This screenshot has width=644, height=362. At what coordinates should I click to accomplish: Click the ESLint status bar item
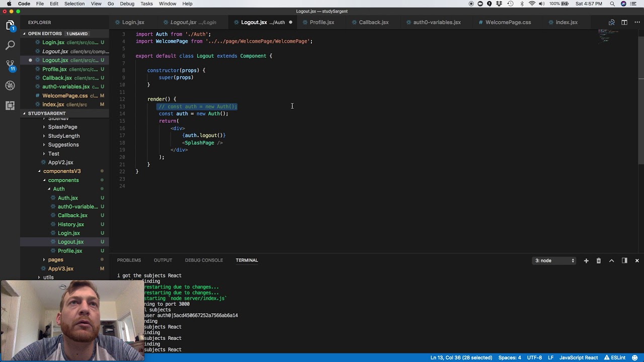point(614,357)
